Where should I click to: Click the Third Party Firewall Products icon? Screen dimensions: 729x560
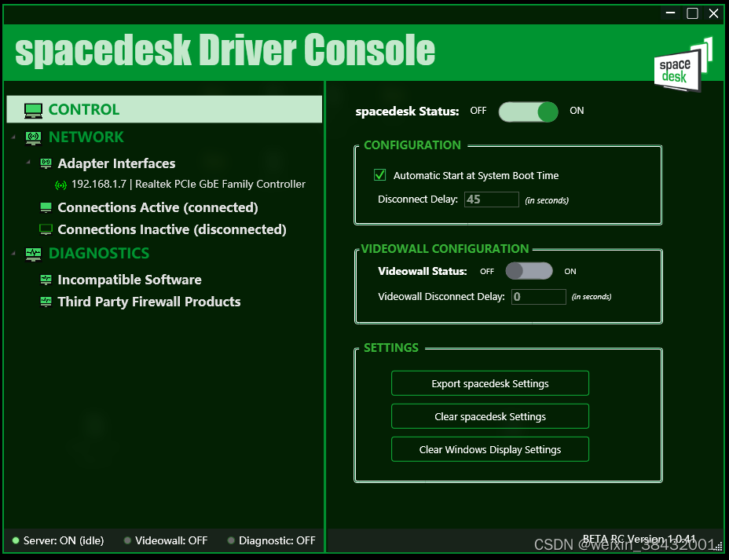tap(46, 302)
